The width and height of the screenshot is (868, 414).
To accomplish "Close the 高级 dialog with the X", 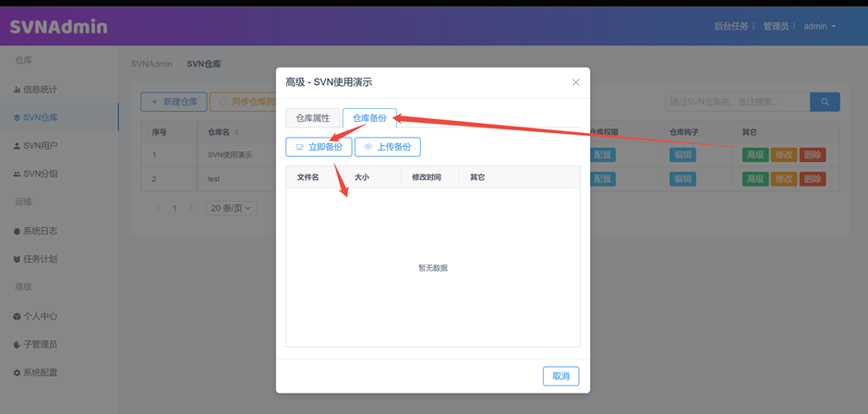I will point(575,82).
